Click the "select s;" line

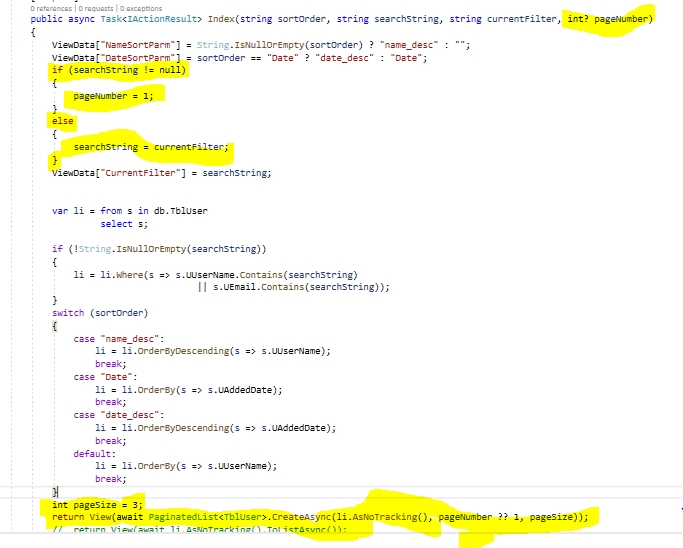[x=124, y=224]
